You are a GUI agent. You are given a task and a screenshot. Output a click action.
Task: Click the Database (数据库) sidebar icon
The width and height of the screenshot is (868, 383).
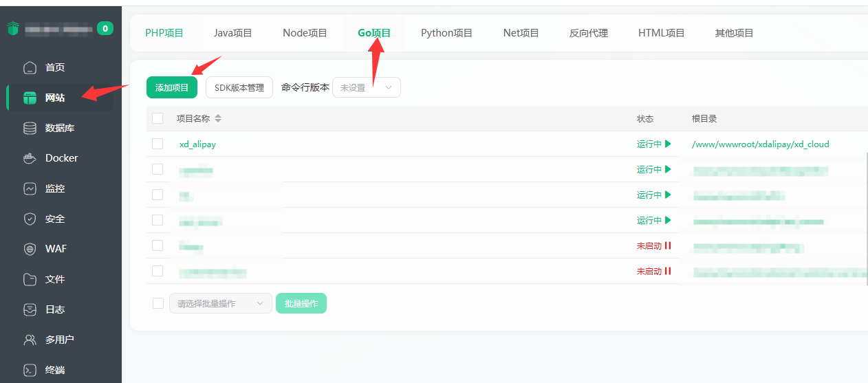(30, 128)
